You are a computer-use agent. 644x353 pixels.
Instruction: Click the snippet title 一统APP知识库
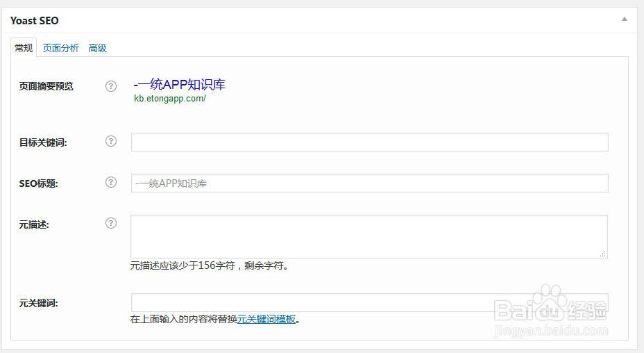click(180, 84)
